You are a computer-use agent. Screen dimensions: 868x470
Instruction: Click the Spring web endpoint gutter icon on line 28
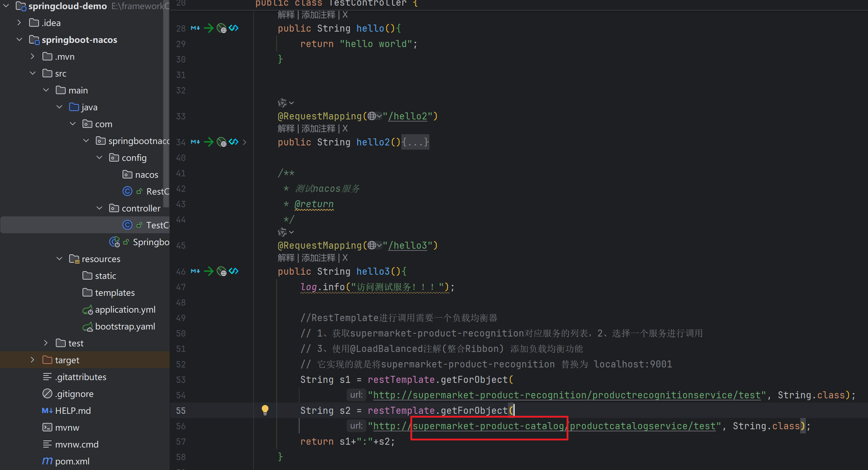[x=222, y=28]
